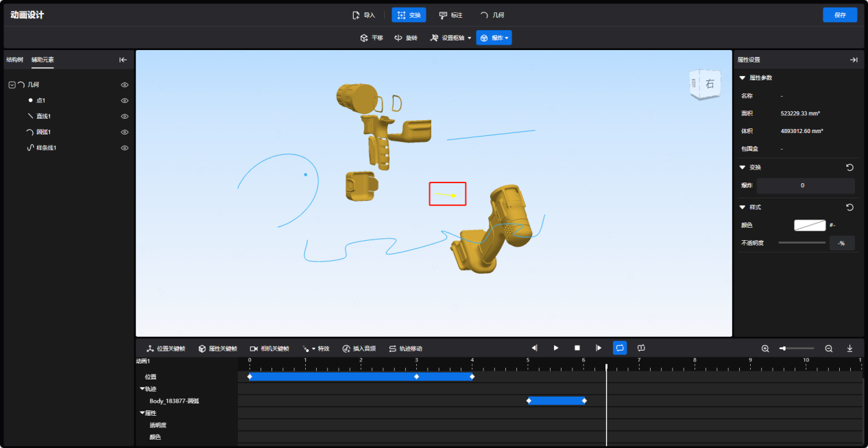Add a 属性关键帧 property keyframe
This screenshot has width=868, height=448.
(x=218, y=349)
